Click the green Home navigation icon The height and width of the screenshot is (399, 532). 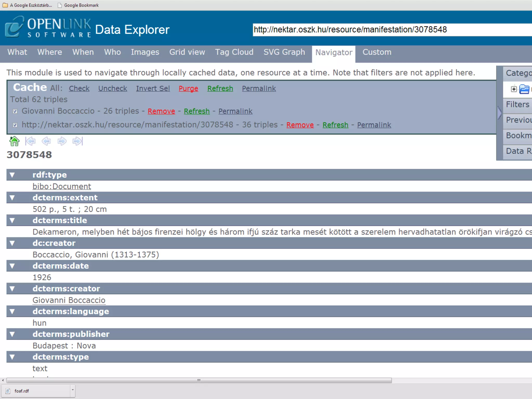point(14,141)
